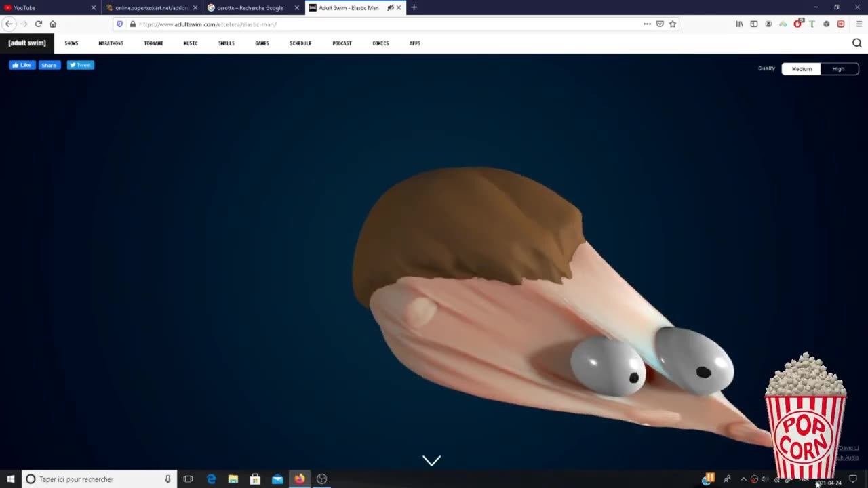The height and width of the screenshot is (488, 868).
Task: Click the taskbar search microphone icon
Action: (x=167, y=479)
